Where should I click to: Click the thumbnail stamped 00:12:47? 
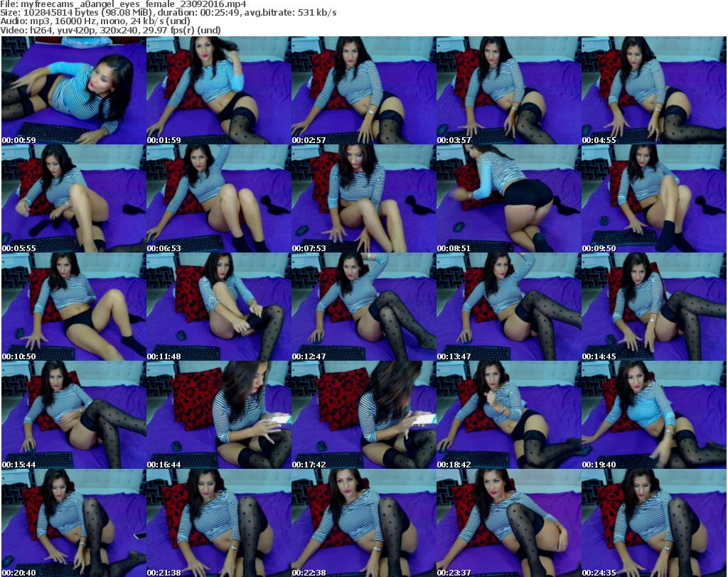click(x=363, y=307)
